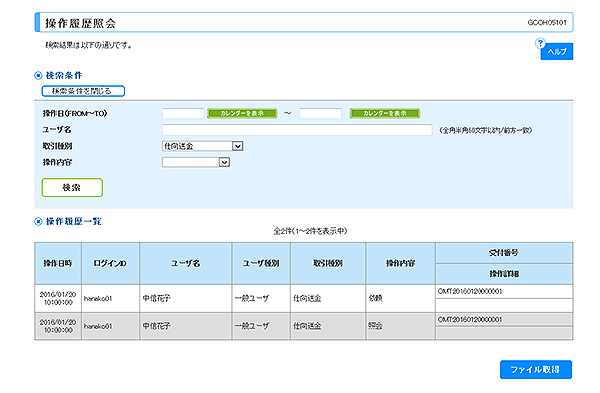600x393 pixels.
Task: Focus the ユーザ名 input field
Action: (297, 130)
